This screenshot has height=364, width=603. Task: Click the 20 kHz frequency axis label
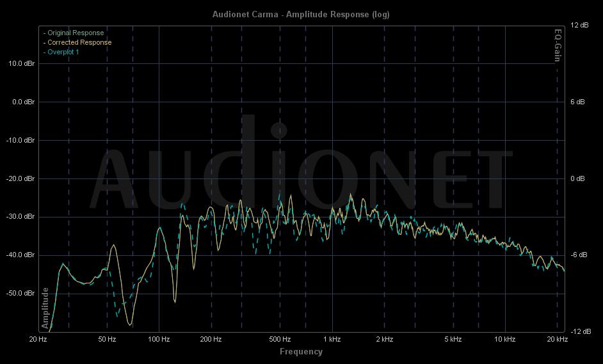click(557, 338)
